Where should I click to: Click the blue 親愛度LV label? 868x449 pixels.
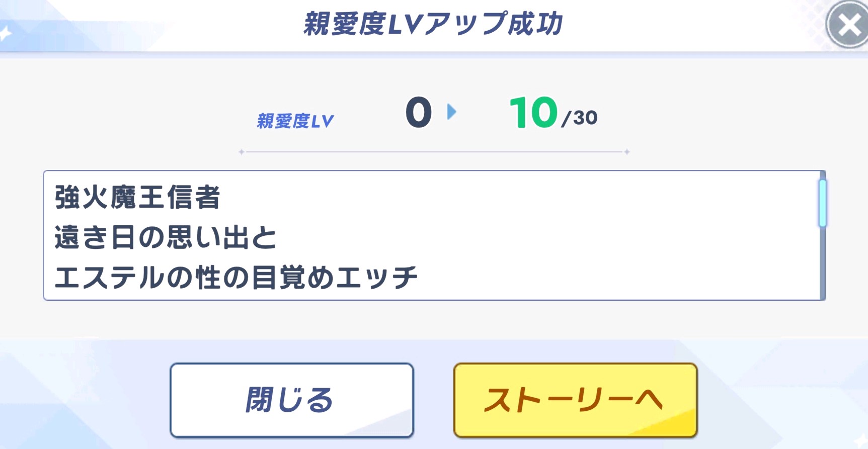pos(295,121)
